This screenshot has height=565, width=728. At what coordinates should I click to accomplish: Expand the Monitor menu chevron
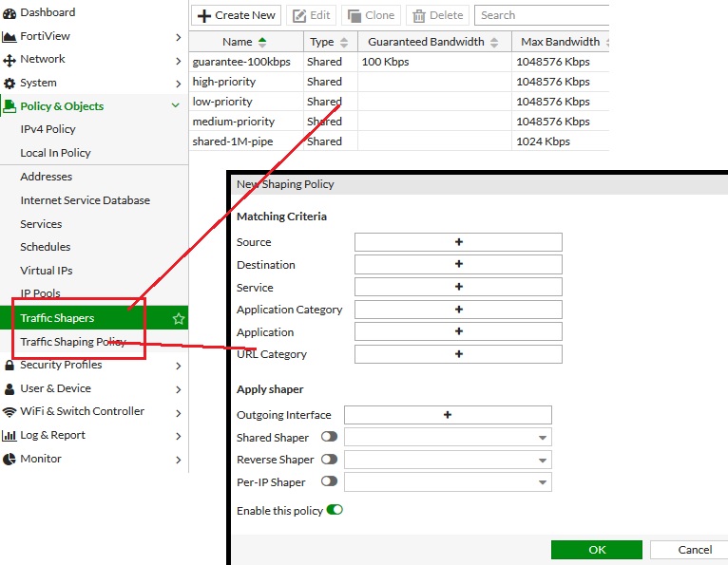coord(179,460)
